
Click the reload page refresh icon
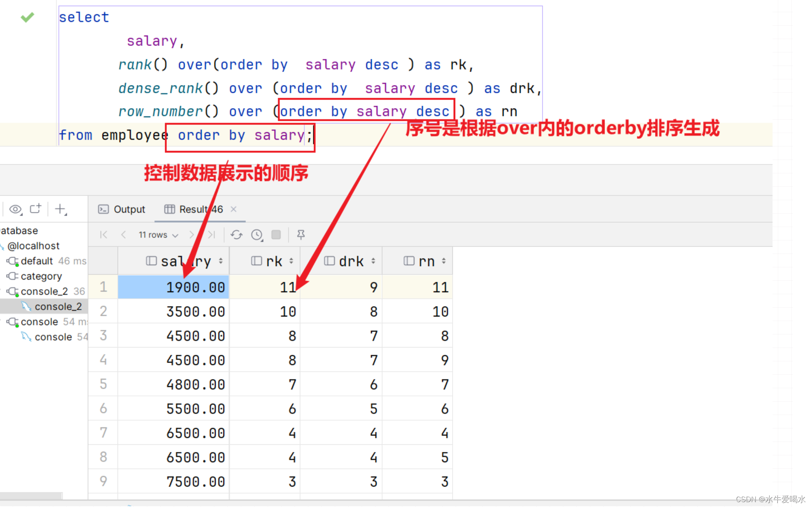pos(236,235)
